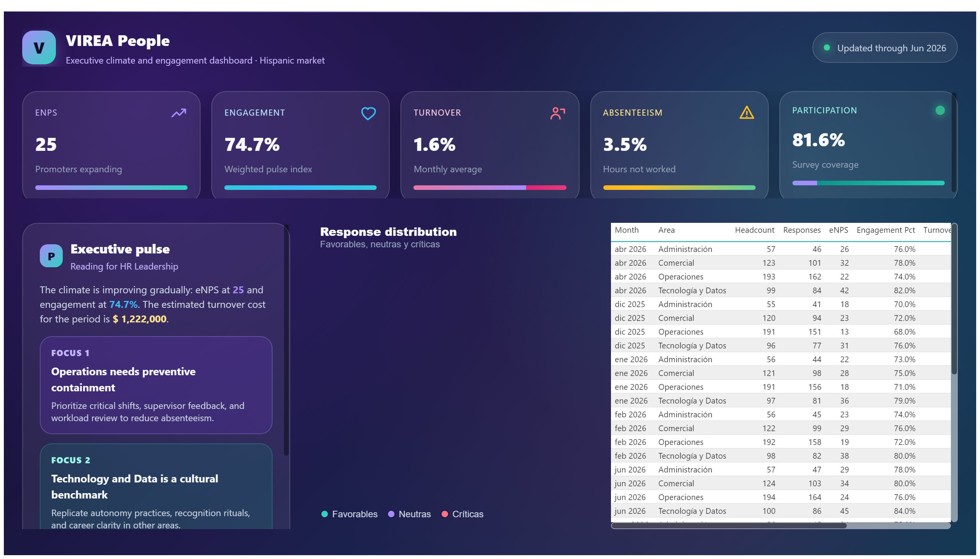The height and width of the screenshot is (559, 980).
Task: Click the Area column header
Action: (666, 230)
